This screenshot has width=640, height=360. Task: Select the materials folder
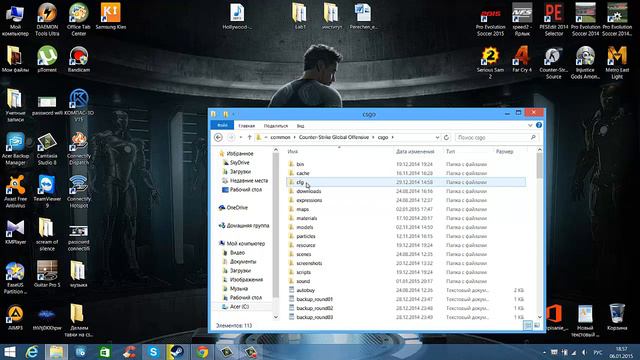pyautogui.click(x=307, y=218)
